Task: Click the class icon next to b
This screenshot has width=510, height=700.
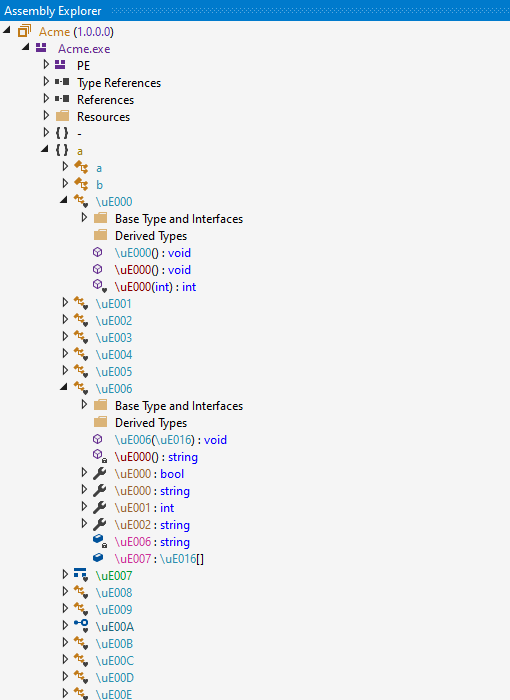Action: pyautogui.click(x=81, y=184)
